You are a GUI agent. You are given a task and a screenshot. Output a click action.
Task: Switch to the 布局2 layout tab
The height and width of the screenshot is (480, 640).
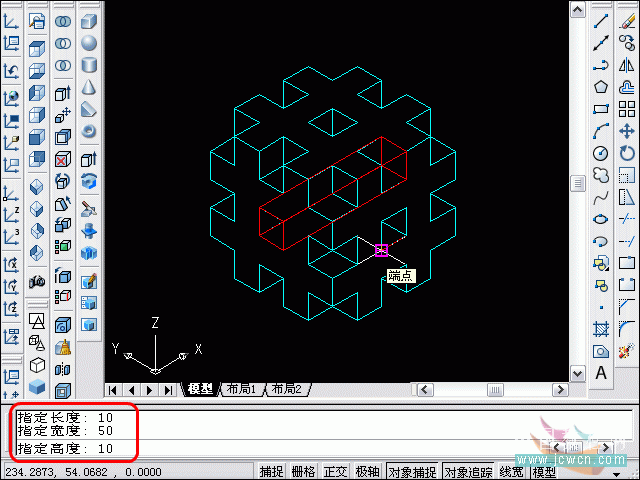pyautogui.click(x=287, y=389)
